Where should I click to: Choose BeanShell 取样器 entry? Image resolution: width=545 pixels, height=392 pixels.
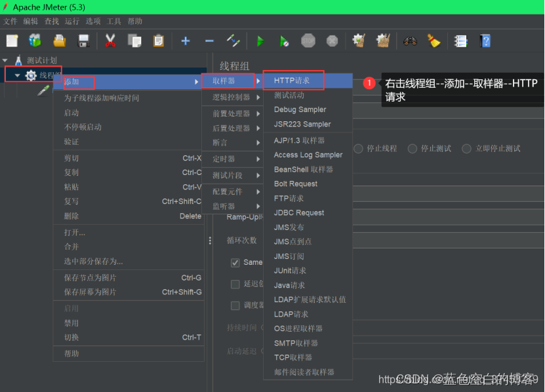click(x=308, y=170)
